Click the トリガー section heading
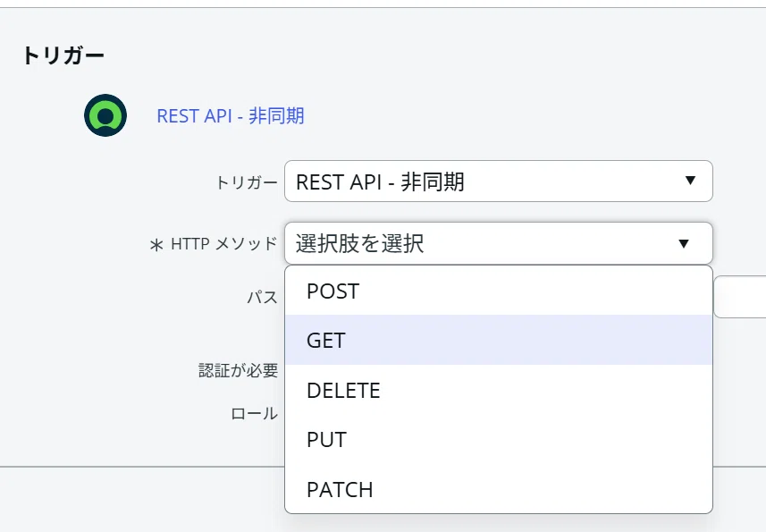The width and height of the screenshot is (766, 532). (x=63, y=55)
